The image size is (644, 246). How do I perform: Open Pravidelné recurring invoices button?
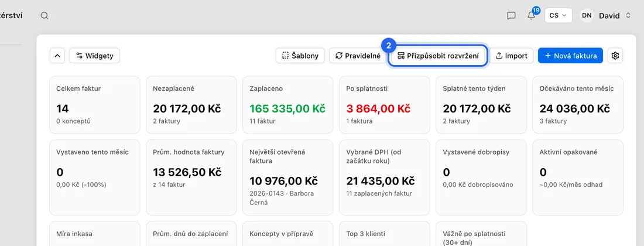(x=358, y=56)
